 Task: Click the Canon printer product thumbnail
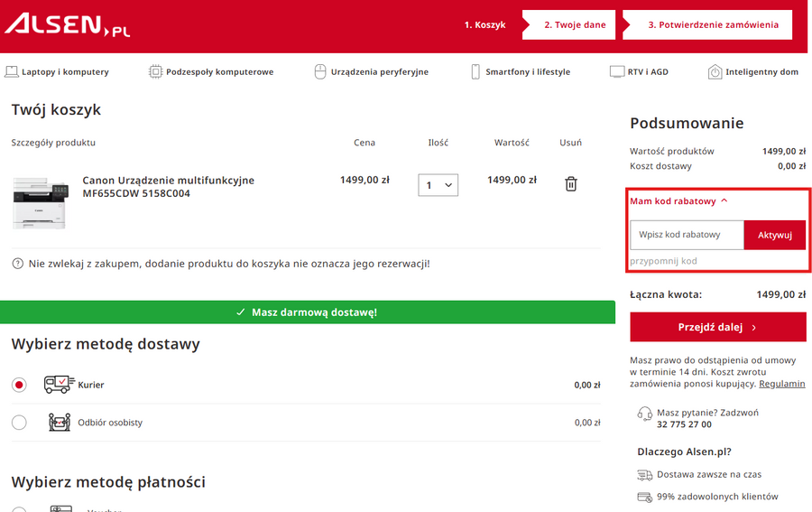[41, 202]
